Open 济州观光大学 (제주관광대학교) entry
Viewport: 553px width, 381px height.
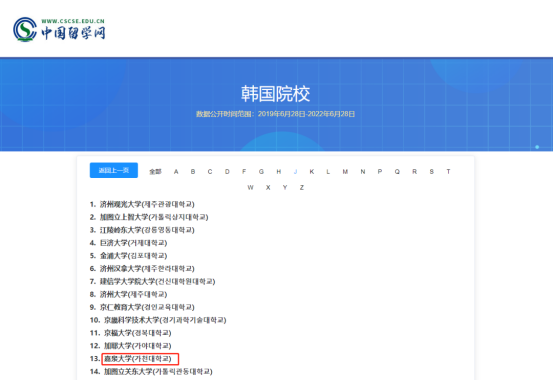click(147, 204)
